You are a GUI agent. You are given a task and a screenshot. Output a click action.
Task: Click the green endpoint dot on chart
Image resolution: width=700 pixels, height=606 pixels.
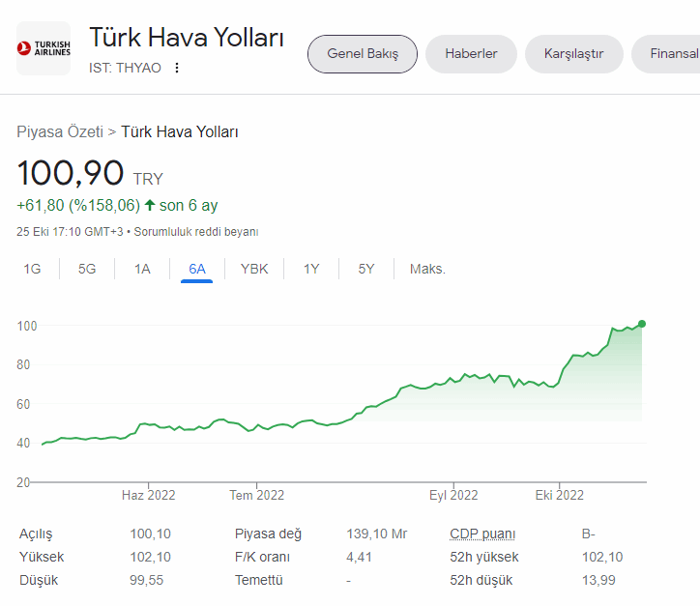coord(642,324)
